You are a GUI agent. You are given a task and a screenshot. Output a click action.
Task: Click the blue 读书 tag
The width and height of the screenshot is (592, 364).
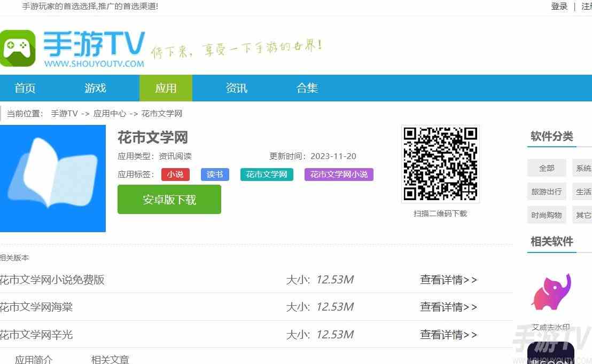click(x=215, y=175)
